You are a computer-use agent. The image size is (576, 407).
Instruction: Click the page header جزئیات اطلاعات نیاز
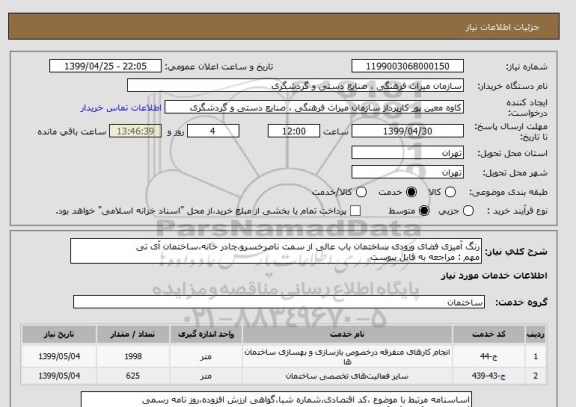(502, 27)
